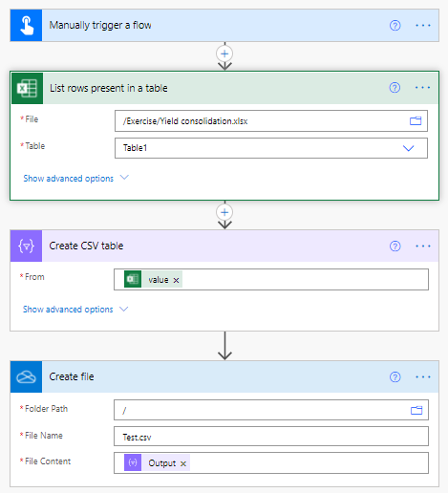
Task: Open ellipsis menu of List rows step
Action: pyautogui.click(x=422, y=88)
